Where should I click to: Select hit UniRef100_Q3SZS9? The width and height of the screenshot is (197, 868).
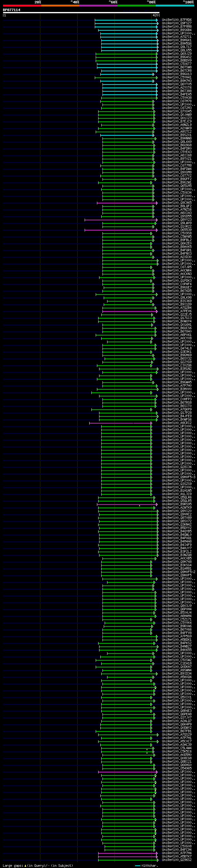click(177, 484)
